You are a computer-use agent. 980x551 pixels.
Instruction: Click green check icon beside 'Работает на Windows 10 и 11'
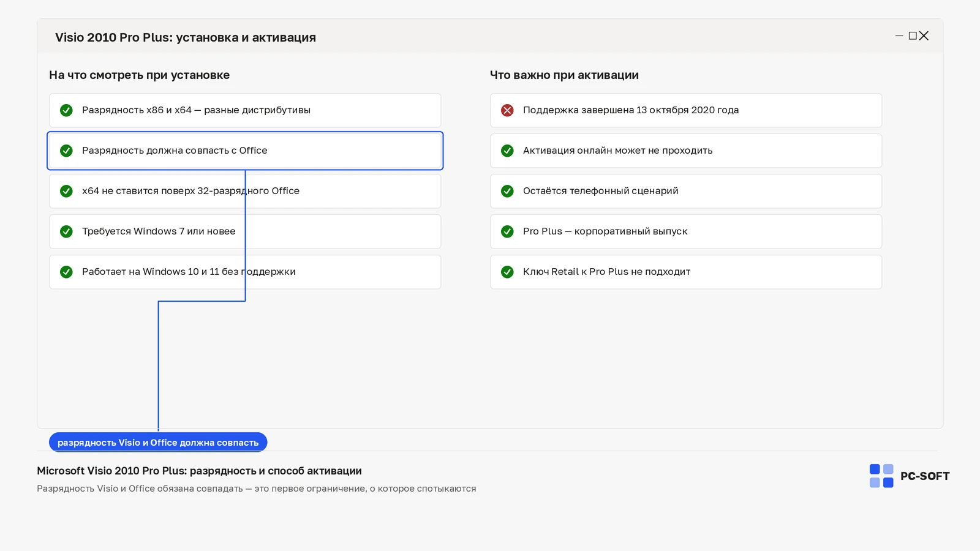[66, 272]
